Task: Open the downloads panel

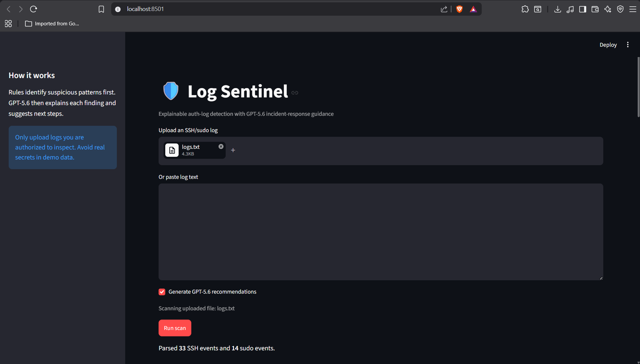Action: click(557, 9)
